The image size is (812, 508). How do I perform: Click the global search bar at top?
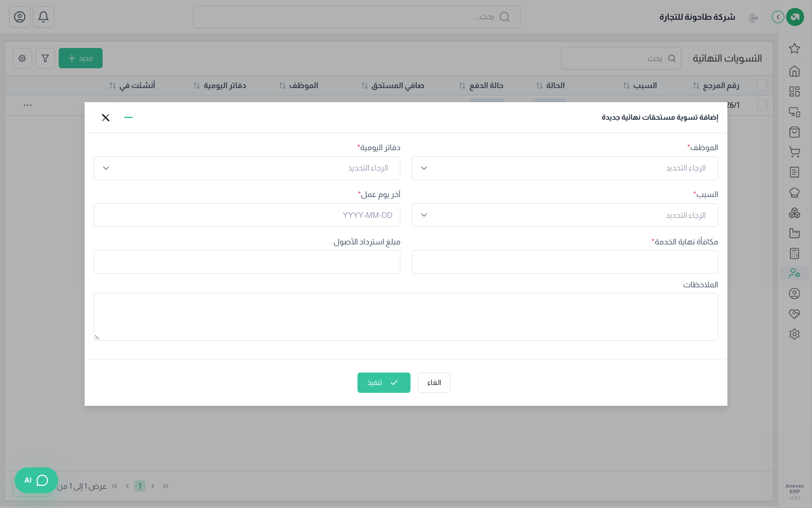[357, 17]
